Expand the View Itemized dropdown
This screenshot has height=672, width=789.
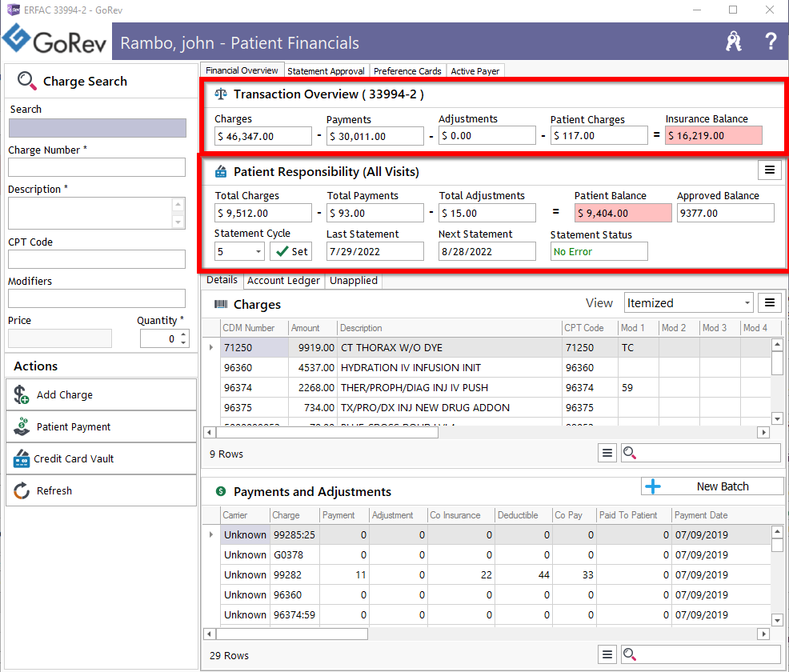[x=747, y=303]
